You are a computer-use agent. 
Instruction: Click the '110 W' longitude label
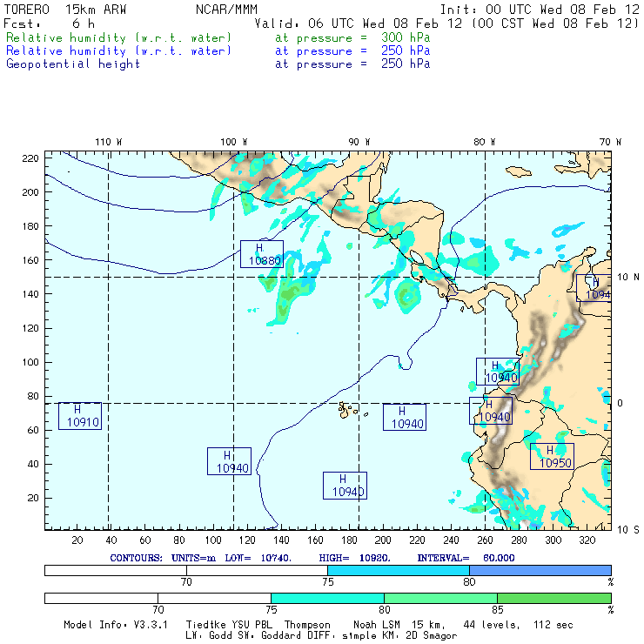click(109, 142)
